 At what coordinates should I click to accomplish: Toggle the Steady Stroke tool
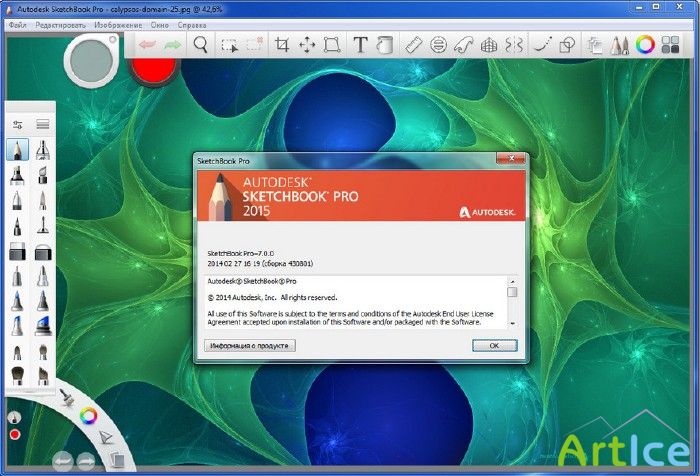coord(542,45)
